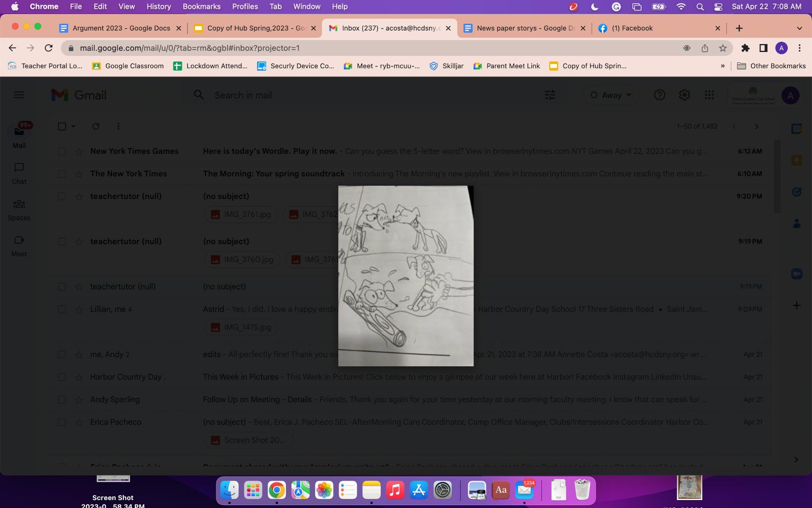Image resolution: width=812 pixels, height=508 pixels.
Task: Open the Mail section in sidebar
Action: tap(19, 136)
